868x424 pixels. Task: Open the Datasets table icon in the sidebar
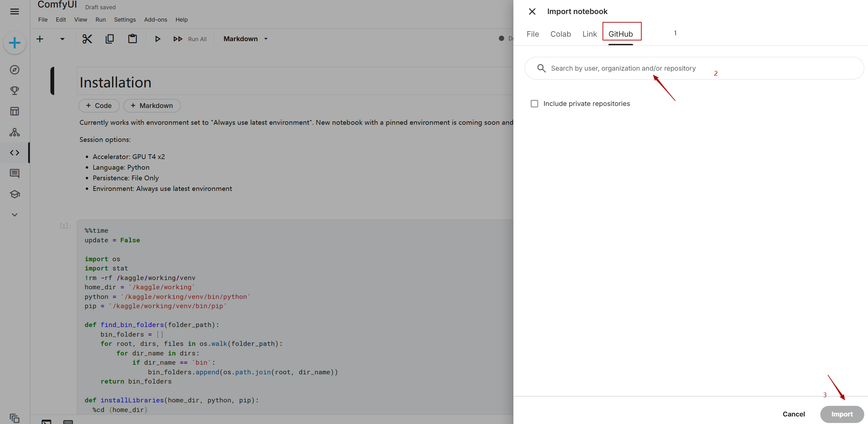[14, 111]
